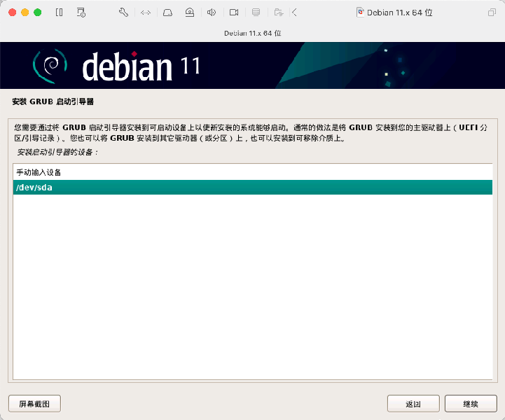Click the window tiling icon at top right
505x420 pixels.
pos(492,13)
